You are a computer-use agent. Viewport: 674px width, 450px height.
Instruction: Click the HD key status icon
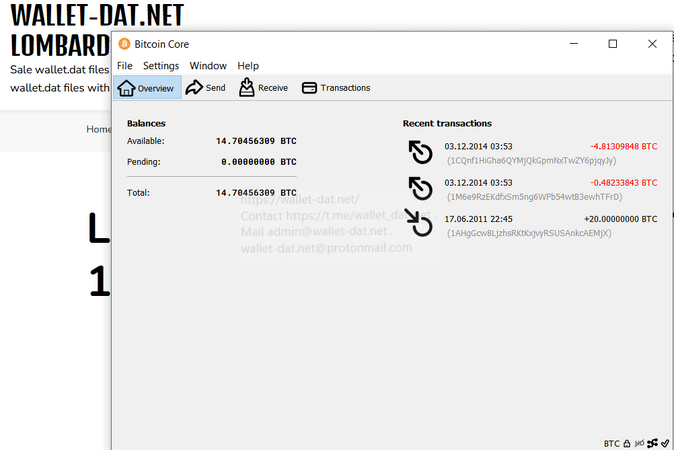(639, 443)
